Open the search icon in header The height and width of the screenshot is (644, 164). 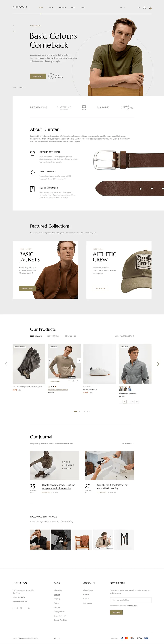pos(139,8)
